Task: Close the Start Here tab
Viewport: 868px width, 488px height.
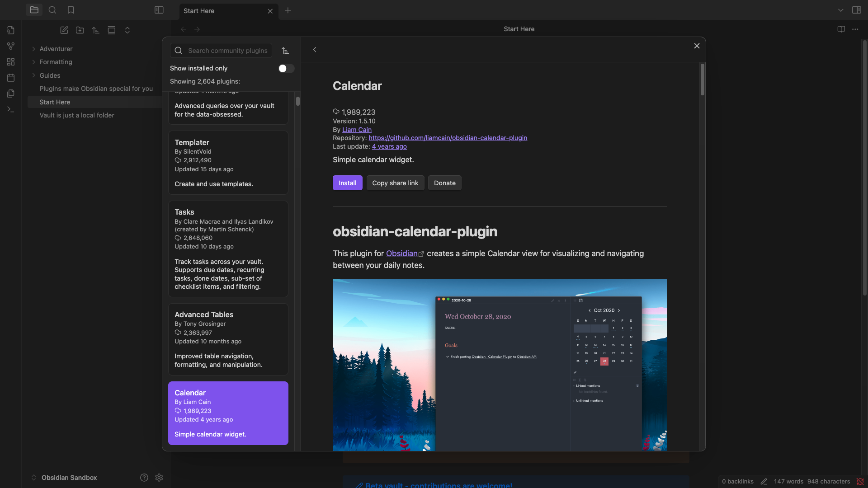Action: coord(270,11)
